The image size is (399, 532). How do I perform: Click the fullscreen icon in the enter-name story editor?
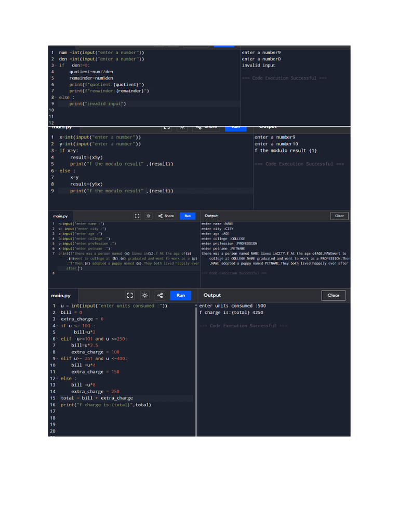(x=137, y=216)
